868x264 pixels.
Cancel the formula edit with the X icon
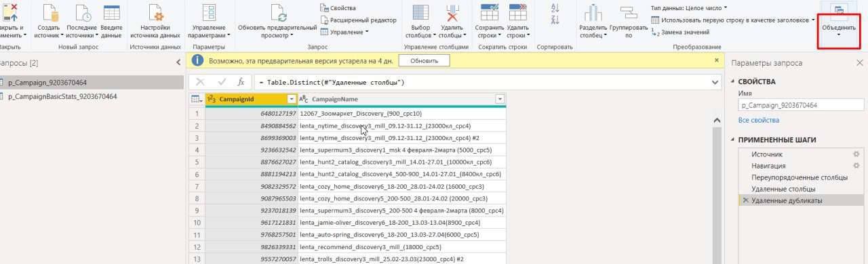click(x=200, y=82)
